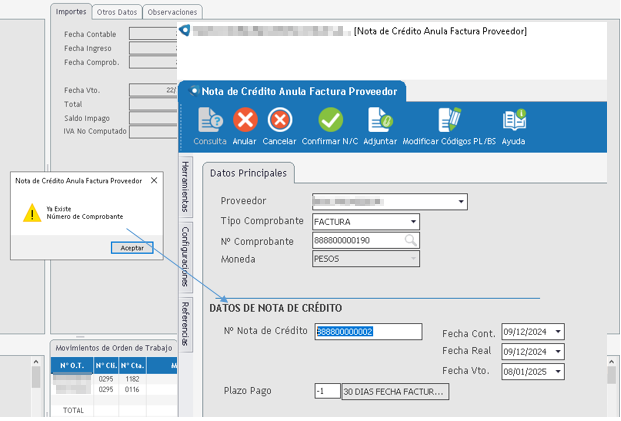
Task: Click the search magnifier in Nº Comprobante
Action: (411, 241)
